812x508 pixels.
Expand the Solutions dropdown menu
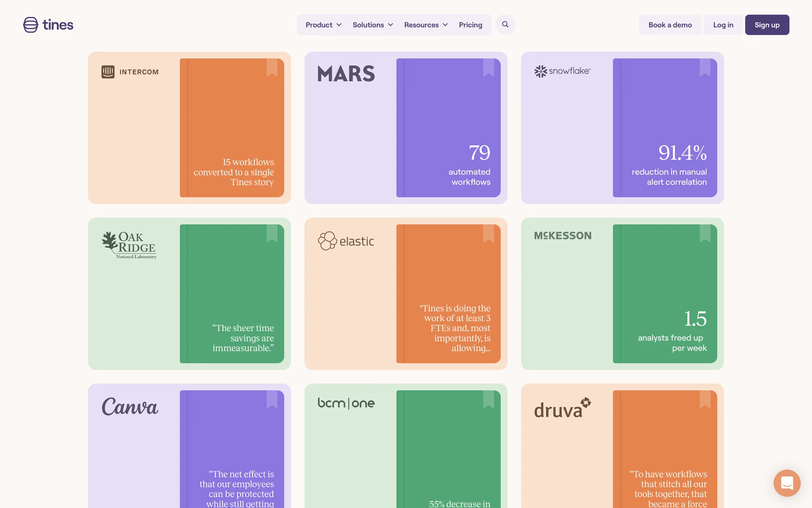pyautogui.click(x=373, y=25)
